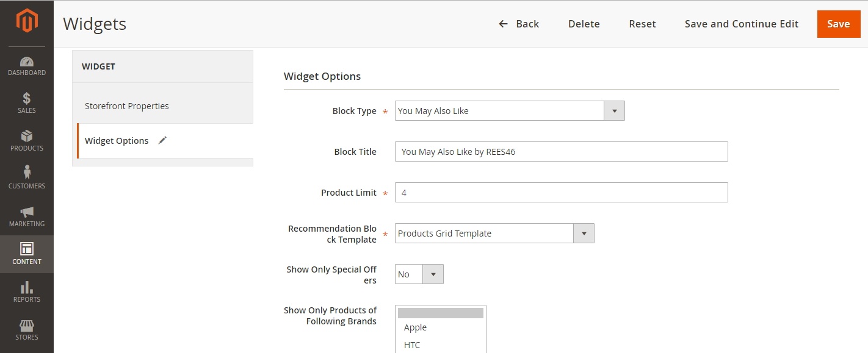Switch to Storefront Properties section
The width and height of the screenshot is (868, 353).
[x=126, y=105]
